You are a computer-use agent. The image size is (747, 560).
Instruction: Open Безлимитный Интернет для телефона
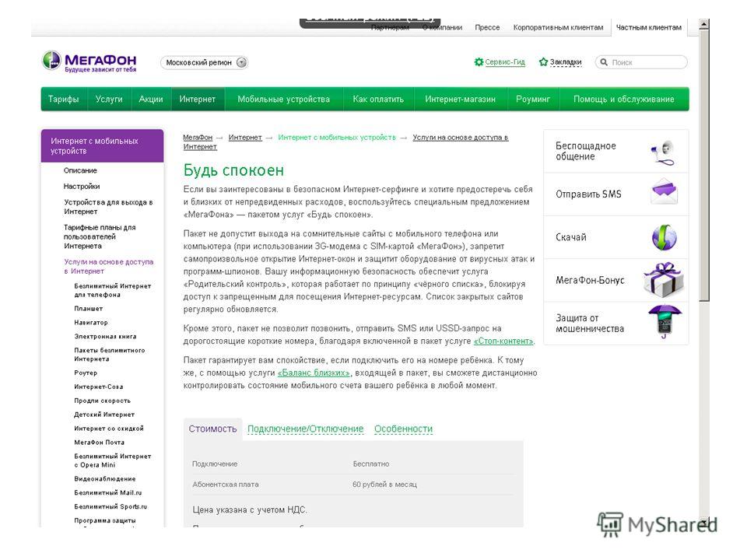112,290
